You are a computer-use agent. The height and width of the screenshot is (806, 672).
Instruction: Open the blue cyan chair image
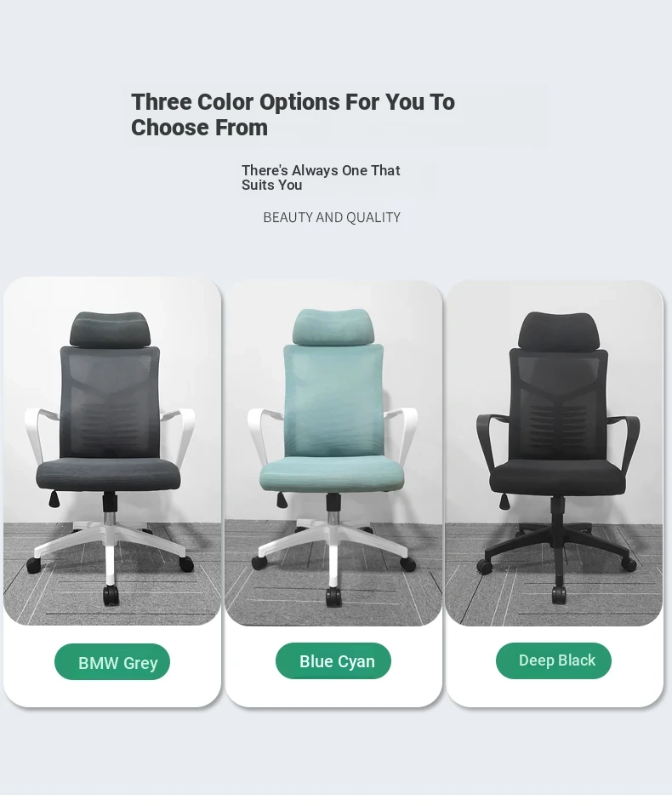pos(333,453)
